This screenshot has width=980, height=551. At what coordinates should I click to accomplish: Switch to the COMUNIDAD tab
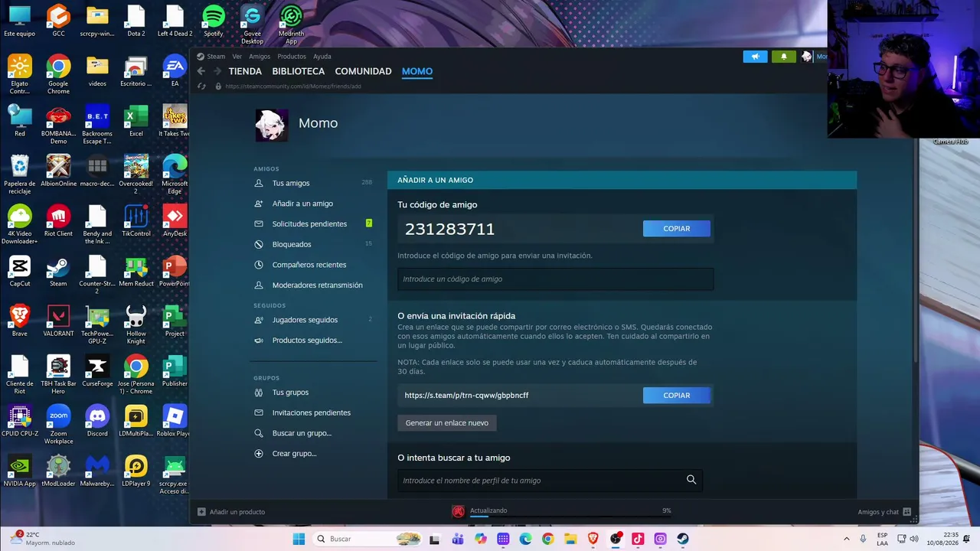tap(363, 71)
